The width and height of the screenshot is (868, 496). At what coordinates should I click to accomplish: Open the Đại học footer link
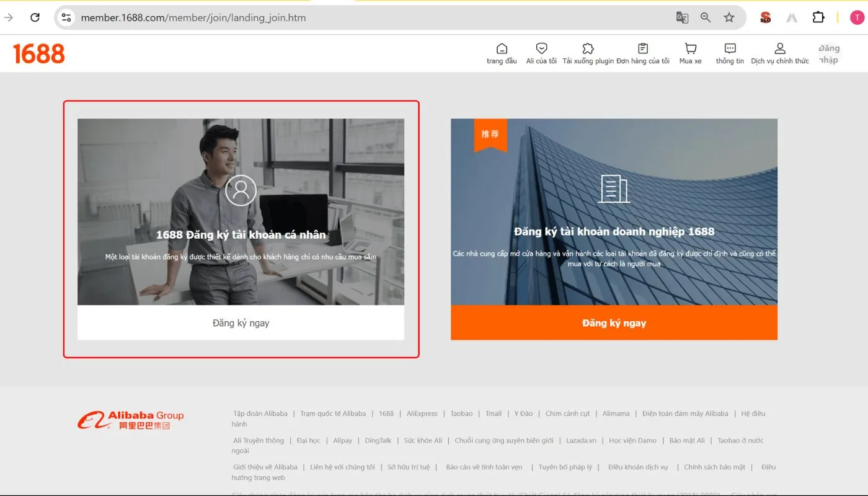pyautogui.click(x=308, y=440)
